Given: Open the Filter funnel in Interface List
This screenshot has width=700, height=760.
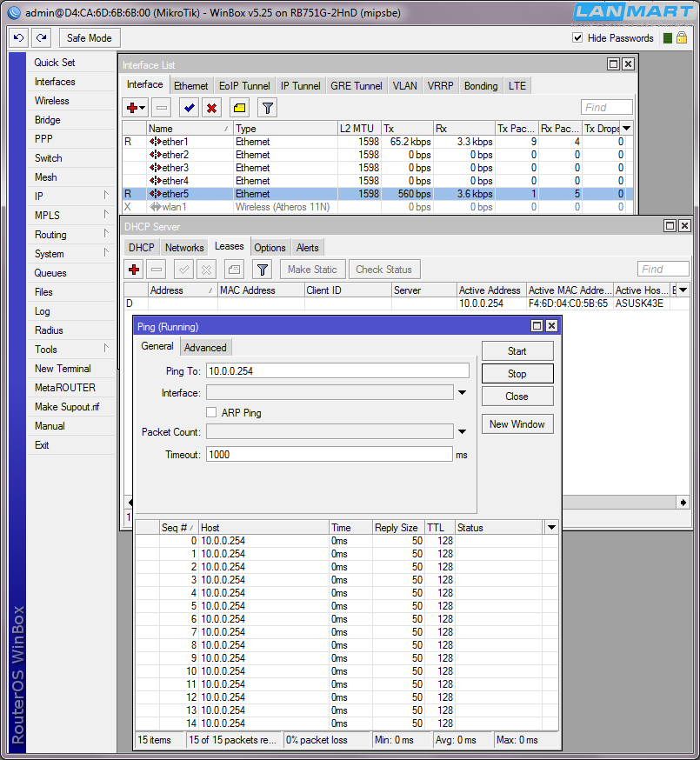Looking at the screenshot, I should 268,108.
